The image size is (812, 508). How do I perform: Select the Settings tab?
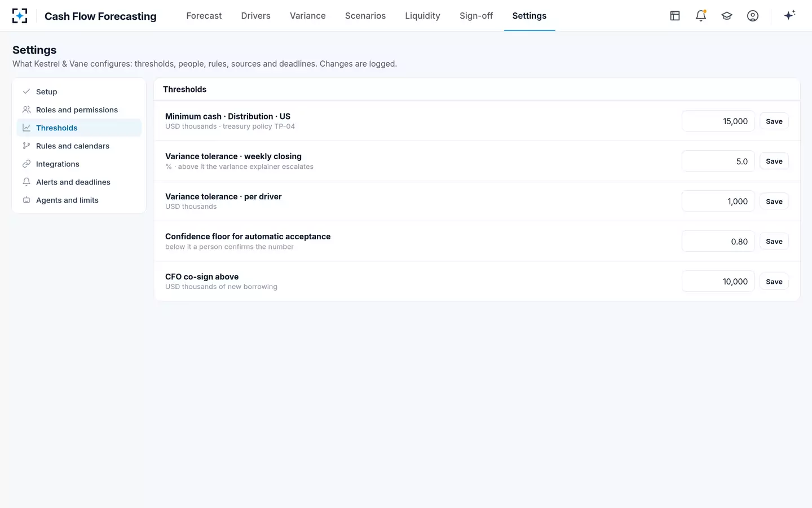pos(529,16)
